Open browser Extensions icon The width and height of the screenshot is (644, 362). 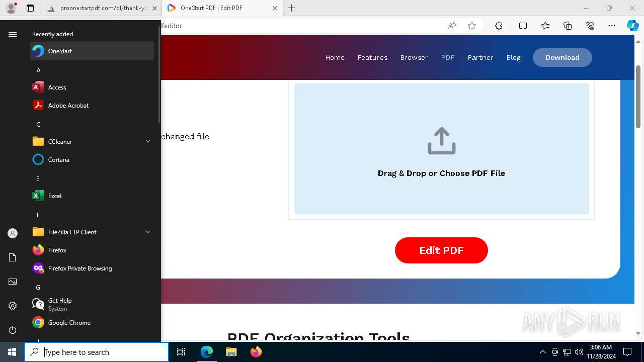point(499,26)
